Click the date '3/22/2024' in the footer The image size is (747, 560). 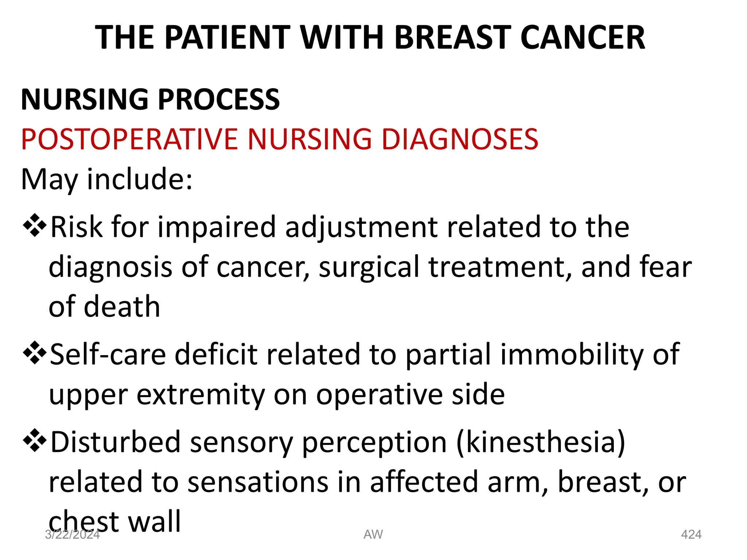coord(72,534)
